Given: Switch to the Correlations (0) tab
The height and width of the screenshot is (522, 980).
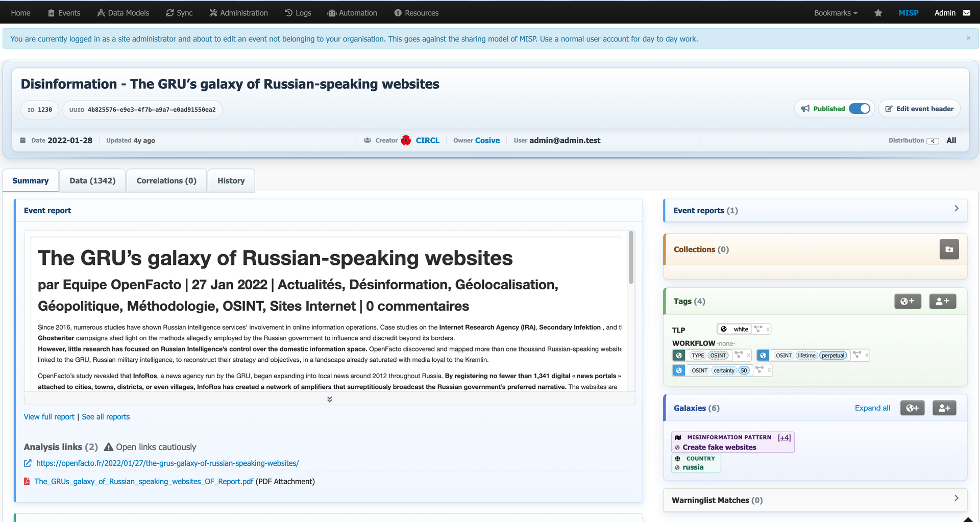Looking at the screenshot, I should pos(166,181).
